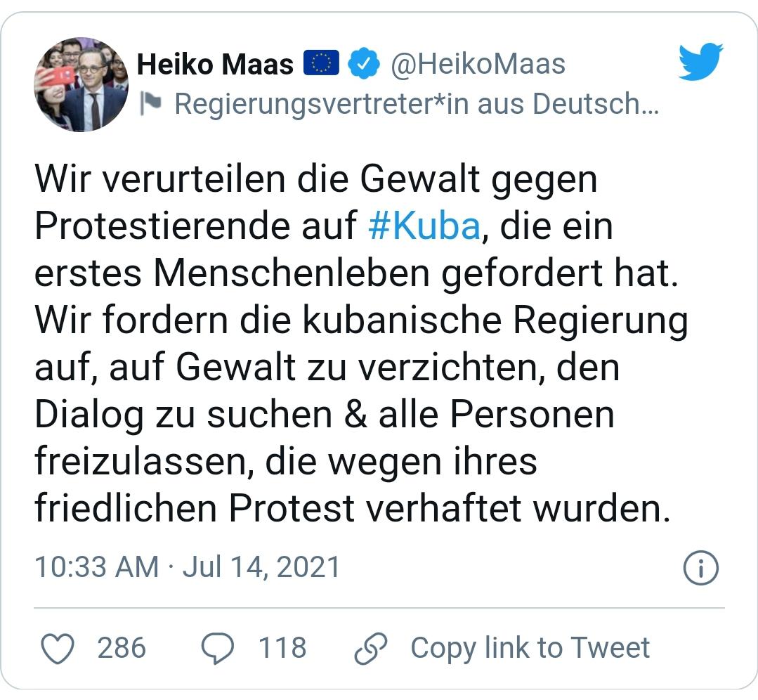The height and width of the screenshot is (700, 758).
Task: Click the government official flag icon
Action: pyautogui.click(x=150, y=104)
